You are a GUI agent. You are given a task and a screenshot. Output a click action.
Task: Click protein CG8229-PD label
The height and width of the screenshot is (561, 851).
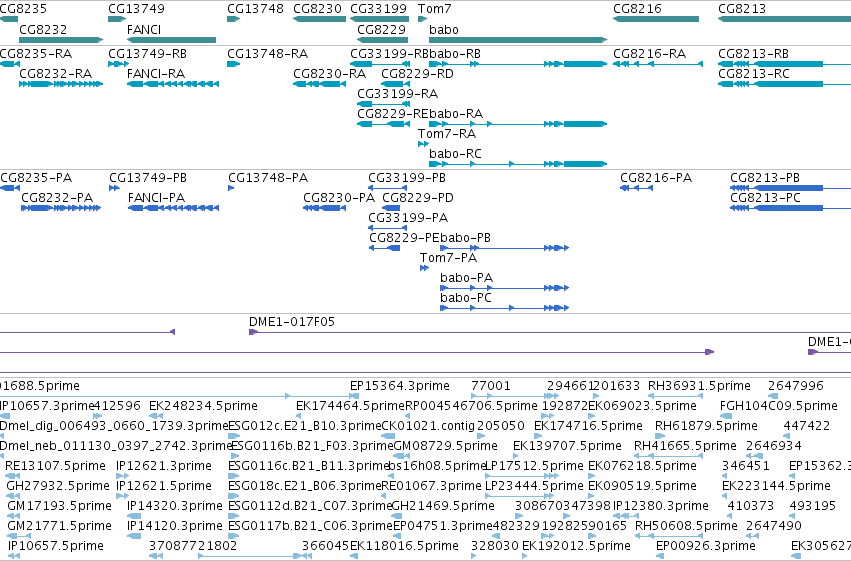click(x=418, y=197)
